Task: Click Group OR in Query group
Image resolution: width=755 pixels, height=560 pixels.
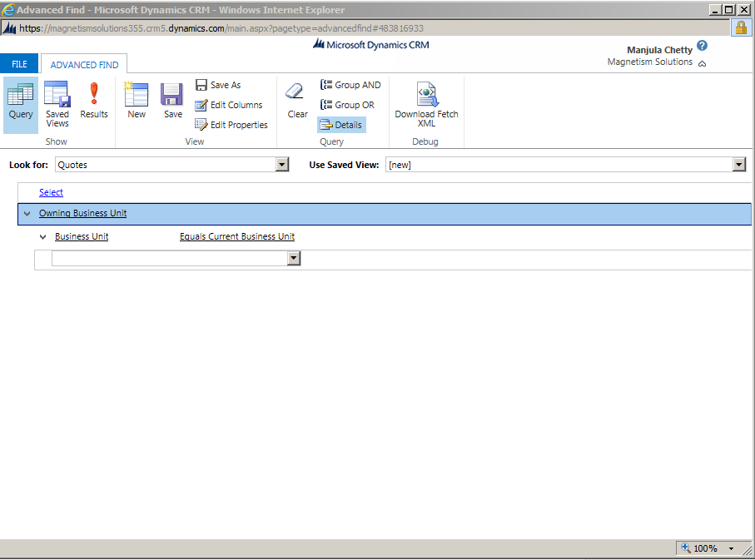Action: (347, 105)
